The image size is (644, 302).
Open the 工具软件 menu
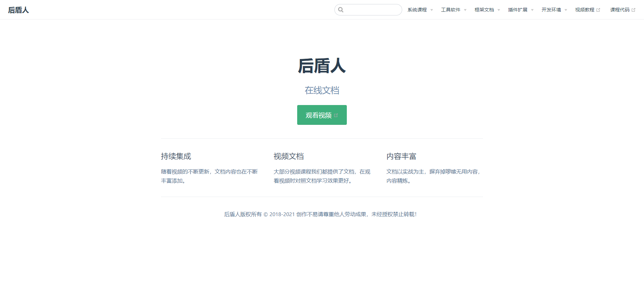pyautogui.click(x=451, y=10)
